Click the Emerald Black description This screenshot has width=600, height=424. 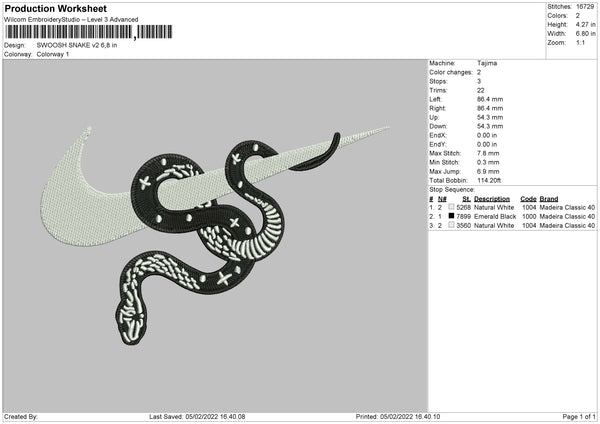coord(495,217)
